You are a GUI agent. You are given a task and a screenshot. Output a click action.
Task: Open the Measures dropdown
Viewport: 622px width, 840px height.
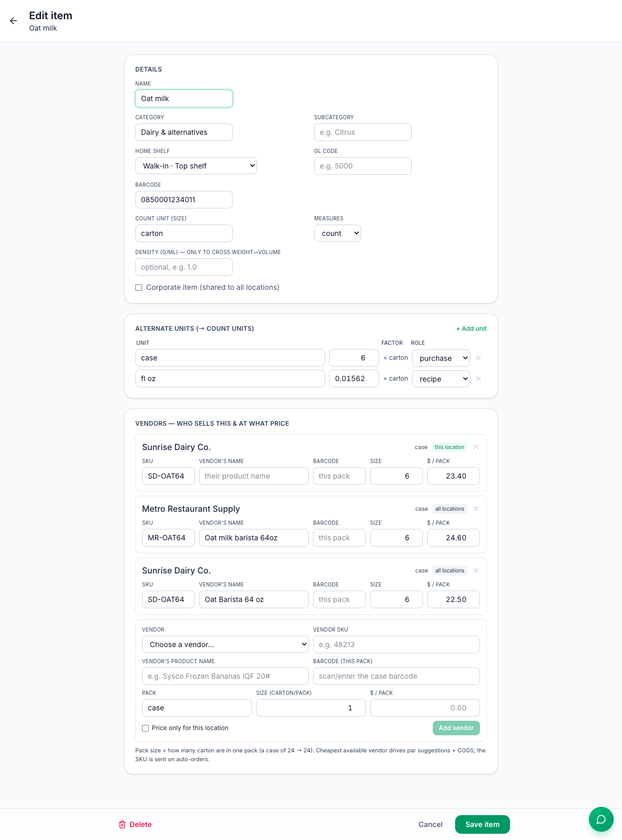click(337, 233)
